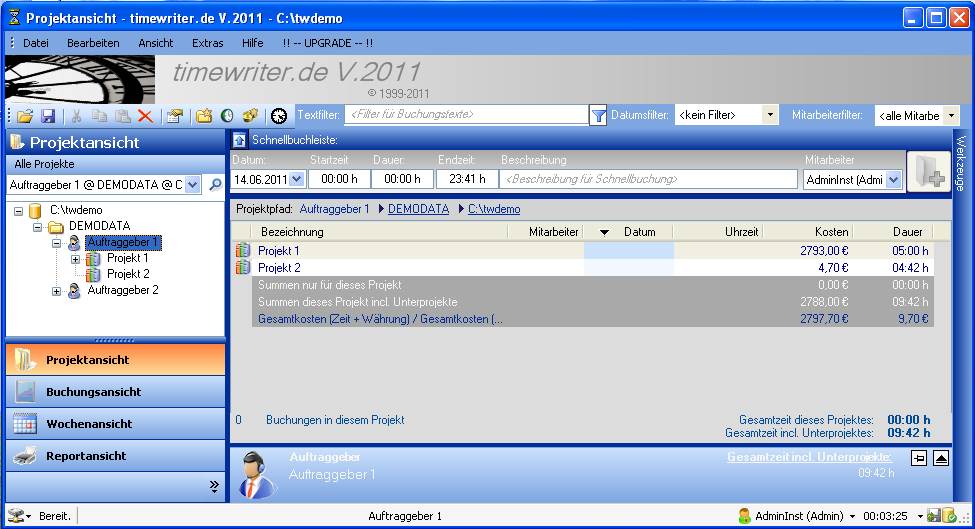This screenshot has width=975, height=529.
Task: Open the Datumsfilter dropdown
Action: tap(770, 115)
